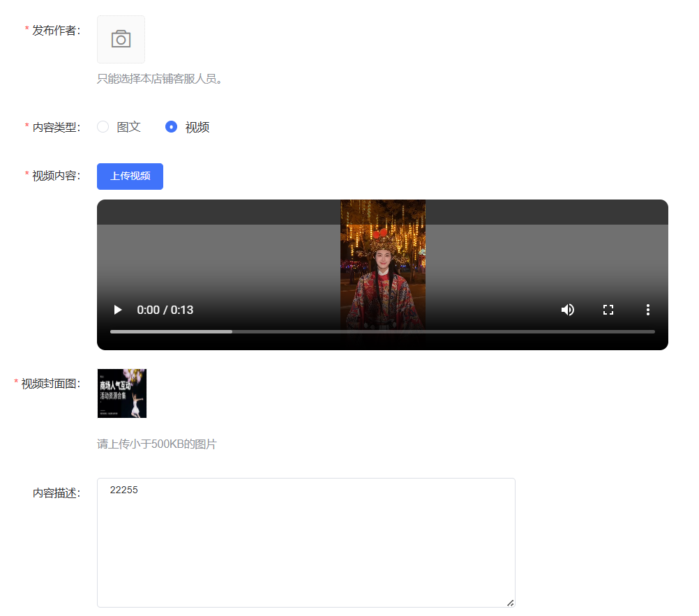The height and width of the screenshot is (616, 699).
Task: Select the 视频 radio button
Action: [171, 127]
